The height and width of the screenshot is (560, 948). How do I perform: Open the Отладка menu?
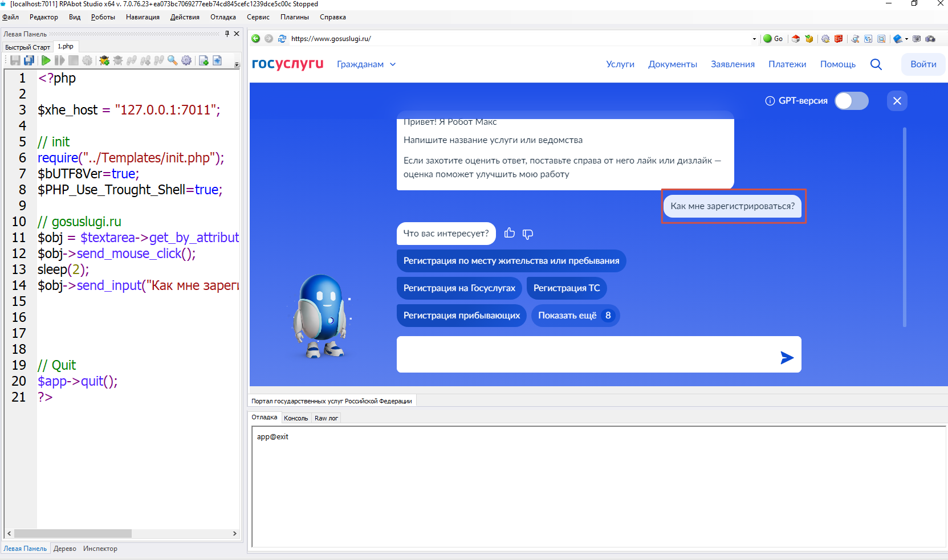[x=223, y=17]
